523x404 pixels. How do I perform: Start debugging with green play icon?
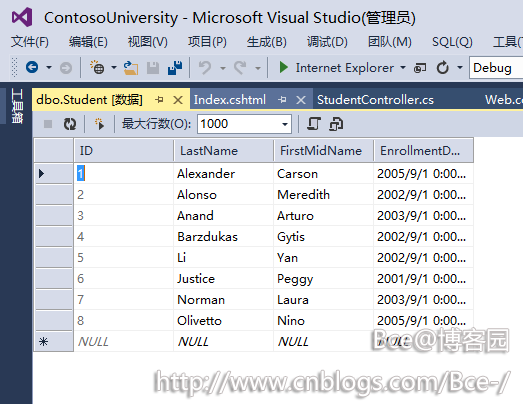click(283, 67)
